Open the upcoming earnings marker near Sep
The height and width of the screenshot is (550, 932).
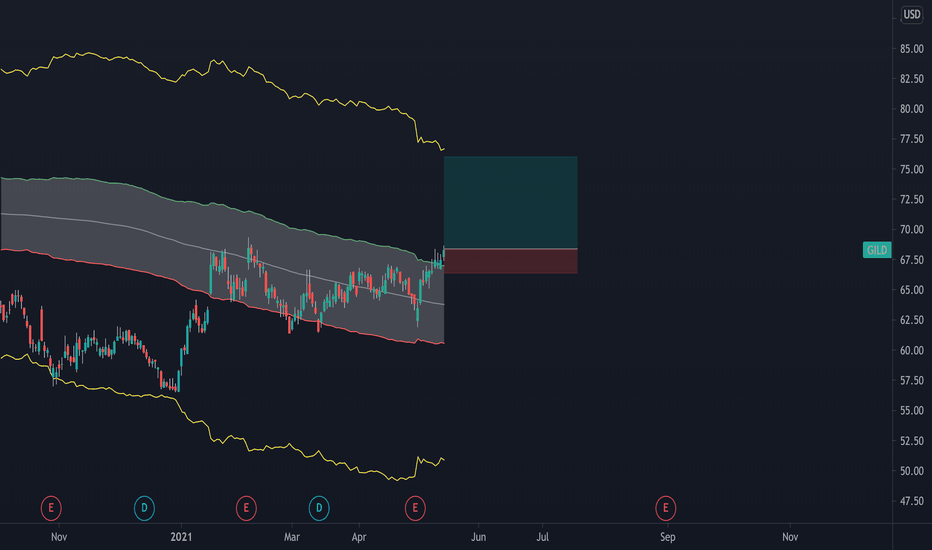point(666,508)
